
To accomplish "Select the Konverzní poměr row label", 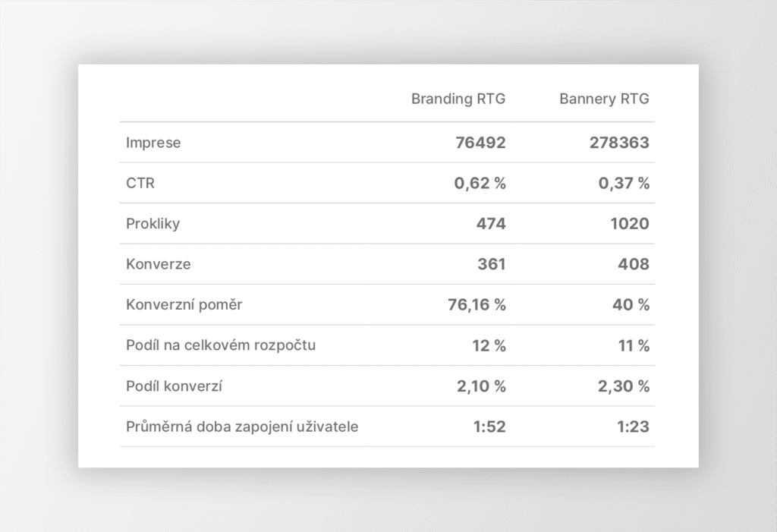I will pyautogui.click(x=184, y=305).
